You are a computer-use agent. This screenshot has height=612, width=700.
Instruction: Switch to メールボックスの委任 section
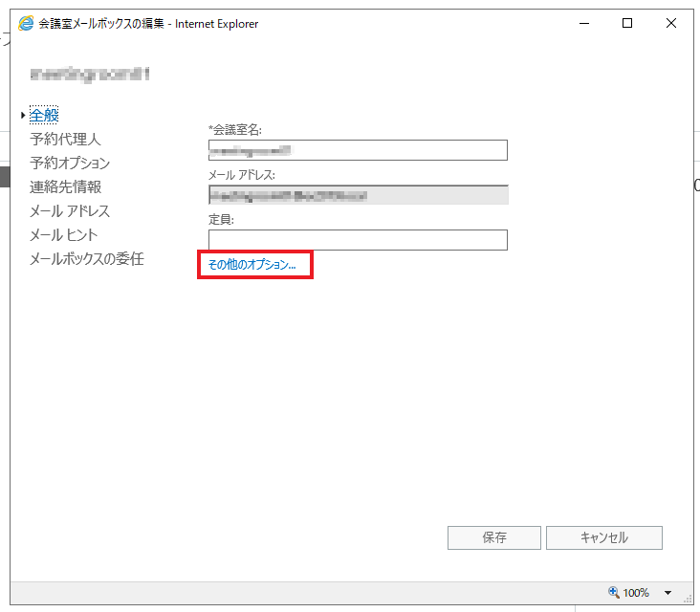(x=87, y=259)
